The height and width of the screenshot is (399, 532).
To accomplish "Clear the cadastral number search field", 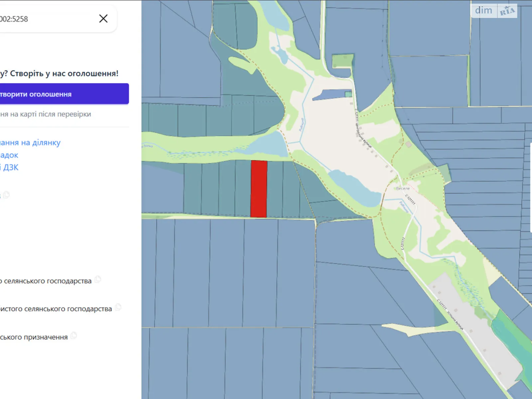I will click(x=103, y=19).
